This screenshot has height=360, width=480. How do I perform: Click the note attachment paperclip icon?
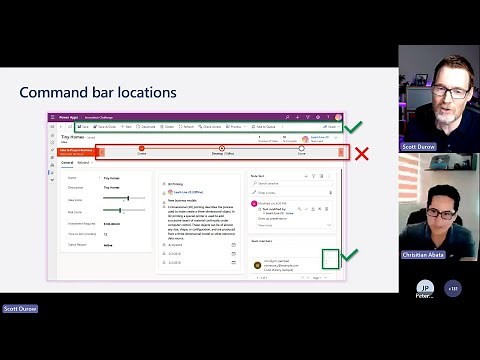(x=330, y=193)
